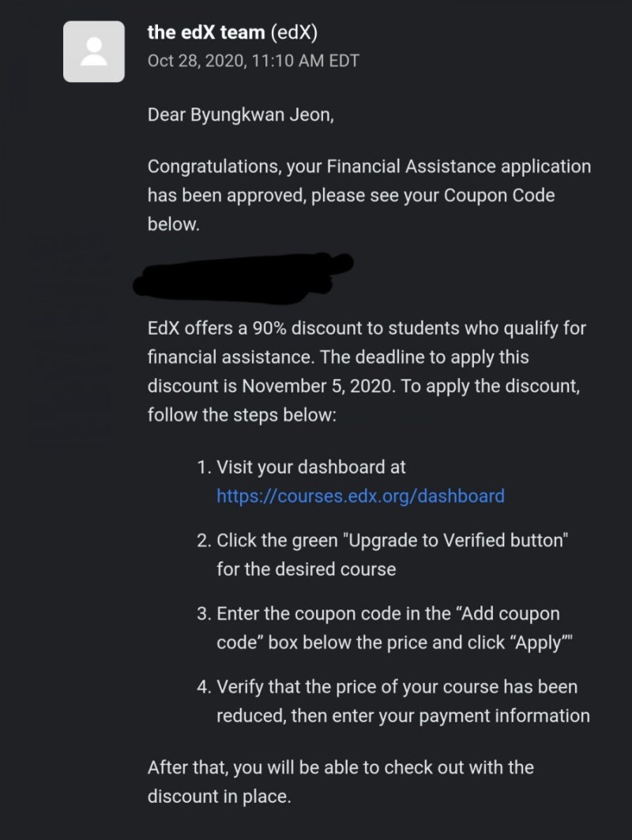
Task: Click the sender name "the edX team"
Action: [206, 32]
